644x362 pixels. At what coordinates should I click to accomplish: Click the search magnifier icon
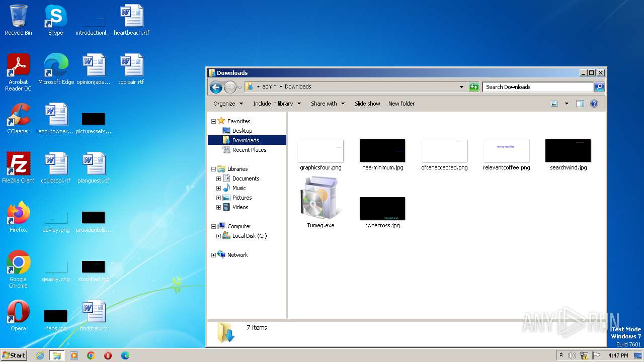599,87
